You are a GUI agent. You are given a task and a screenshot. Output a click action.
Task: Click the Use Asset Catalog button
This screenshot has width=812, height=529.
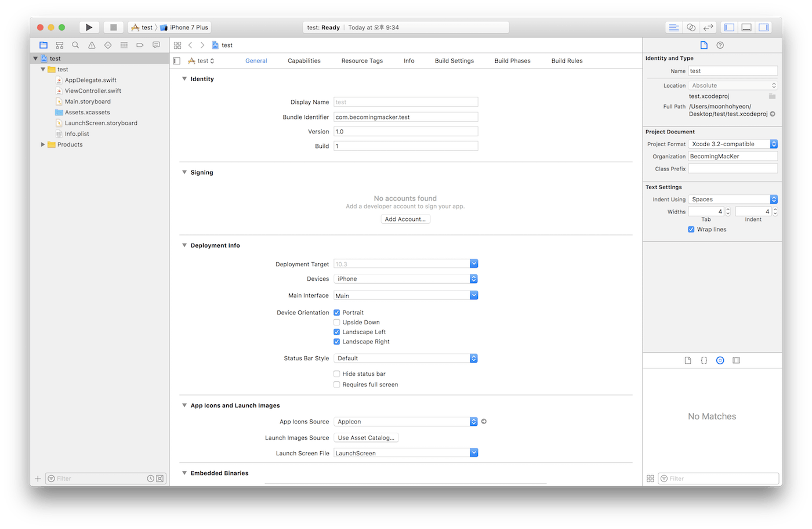click(x=365, y=437)
